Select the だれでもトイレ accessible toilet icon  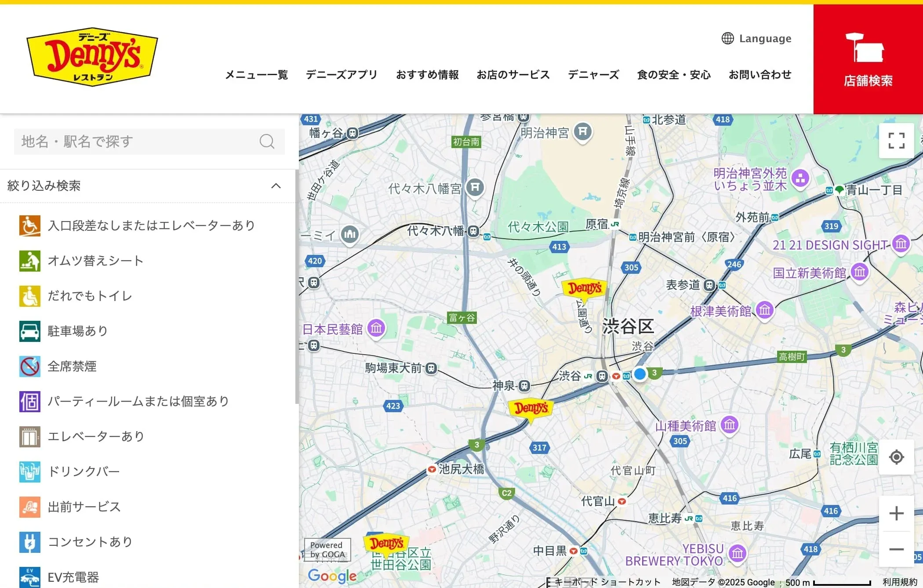pyautogui.click(x=29, y=296)
